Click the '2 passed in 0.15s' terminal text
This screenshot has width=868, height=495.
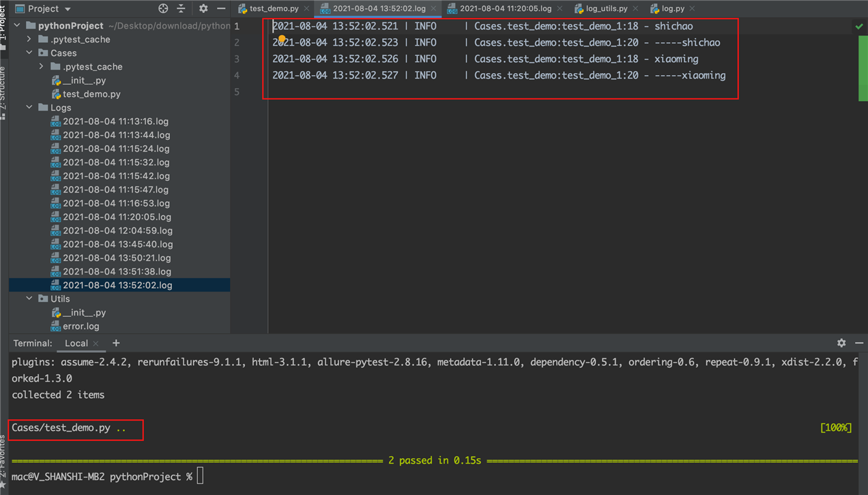[435, 460]
